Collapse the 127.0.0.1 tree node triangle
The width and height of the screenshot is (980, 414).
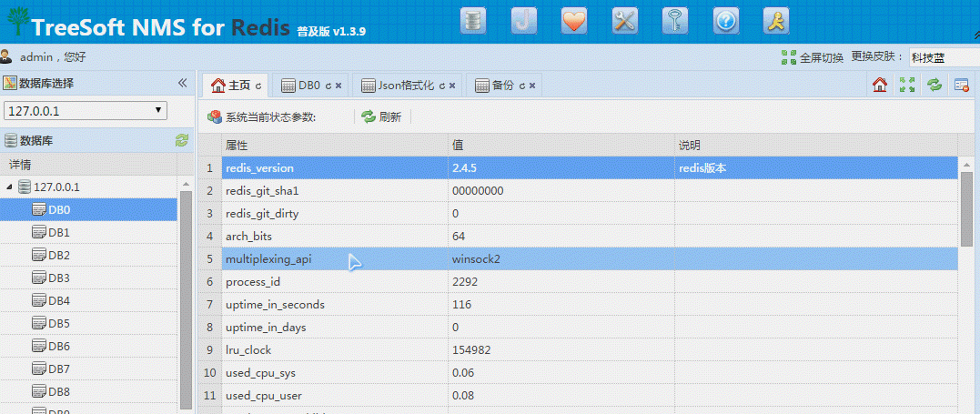[9, 187]
